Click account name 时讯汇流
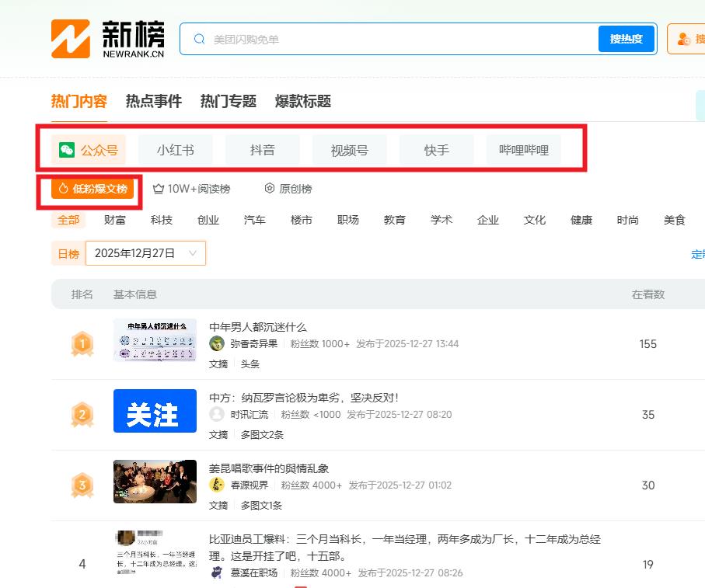This screenshot has height=588, width=705. tap(250, 414)
